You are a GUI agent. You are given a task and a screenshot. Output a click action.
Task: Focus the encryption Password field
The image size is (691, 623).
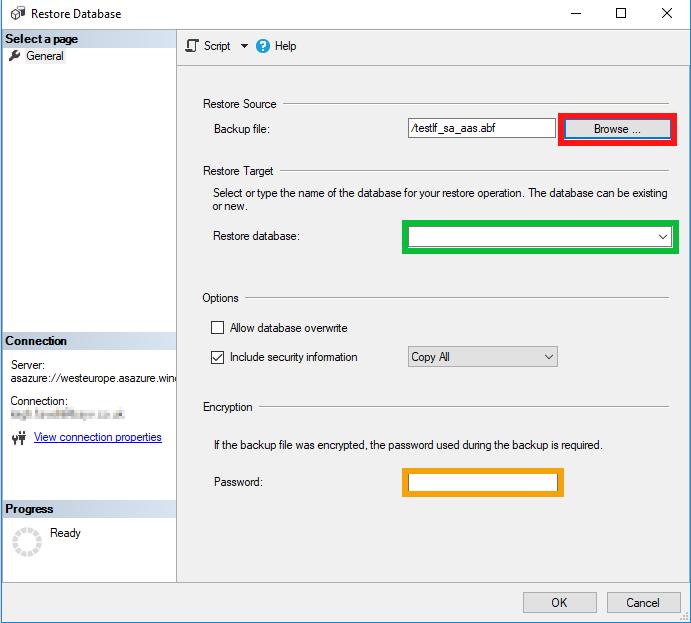[x=483, y=482]
